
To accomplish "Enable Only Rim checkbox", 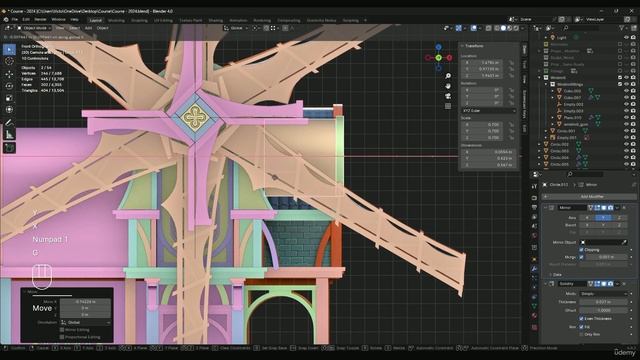I will click(581, 334).
